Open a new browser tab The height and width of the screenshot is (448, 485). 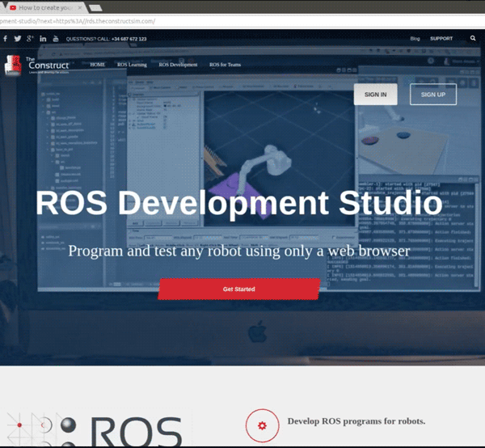coord(95,8)
